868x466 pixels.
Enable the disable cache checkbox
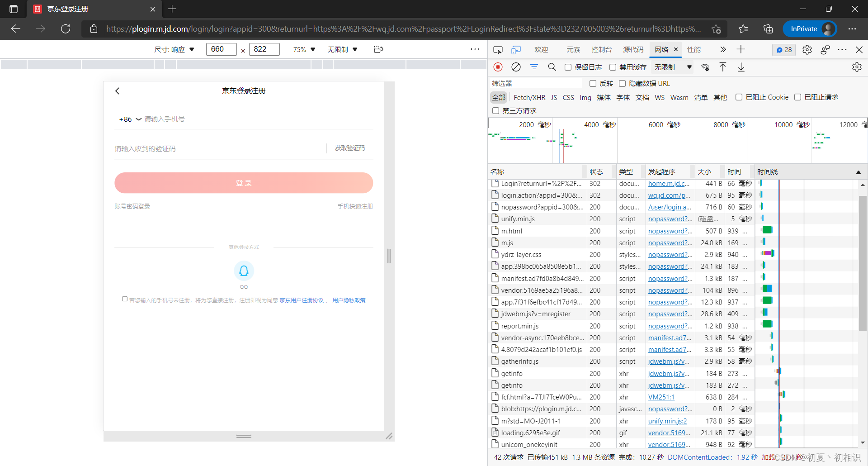pos(613,67)
